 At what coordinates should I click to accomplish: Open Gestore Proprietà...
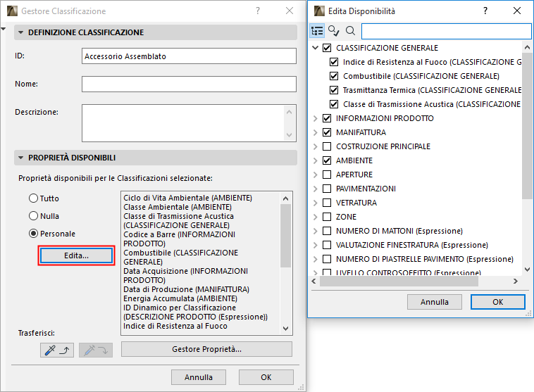coord(206,349)
